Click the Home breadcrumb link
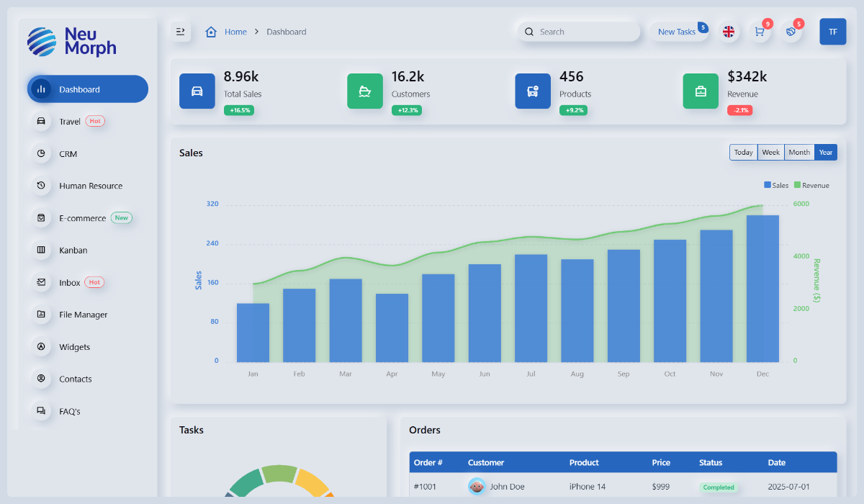 (x=235, y=32)
